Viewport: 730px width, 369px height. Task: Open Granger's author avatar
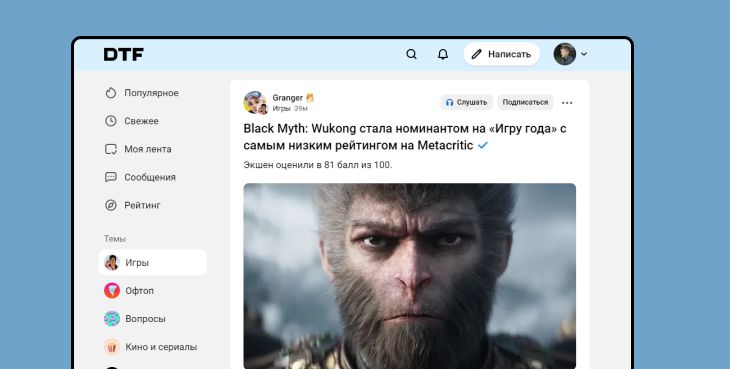255,102
